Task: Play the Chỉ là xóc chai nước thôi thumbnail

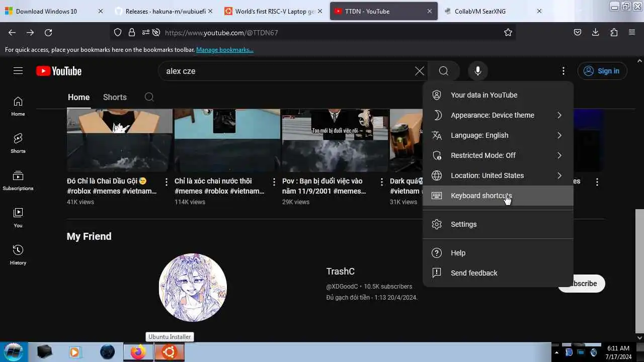Action: click(x=227, y=140)
